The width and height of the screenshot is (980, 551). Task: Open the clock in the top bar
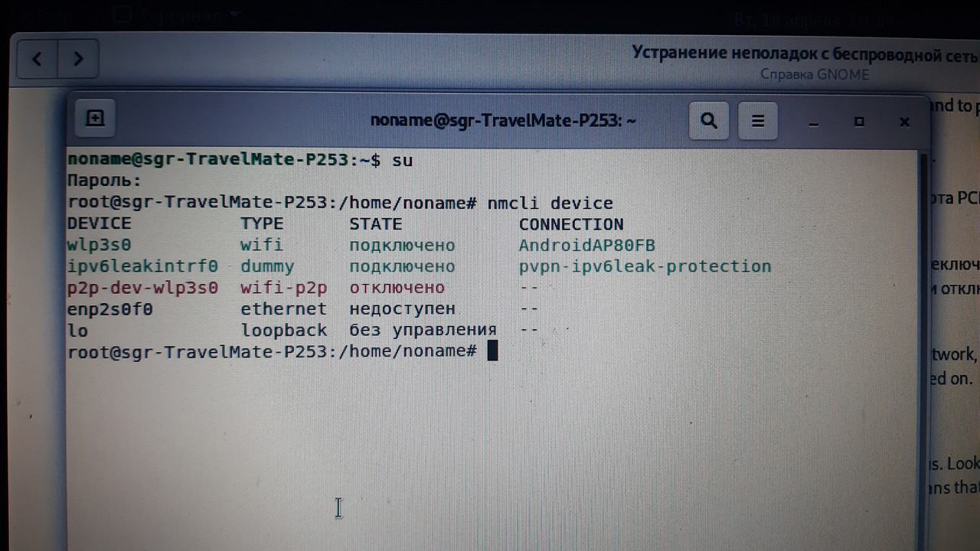(815, 20)
